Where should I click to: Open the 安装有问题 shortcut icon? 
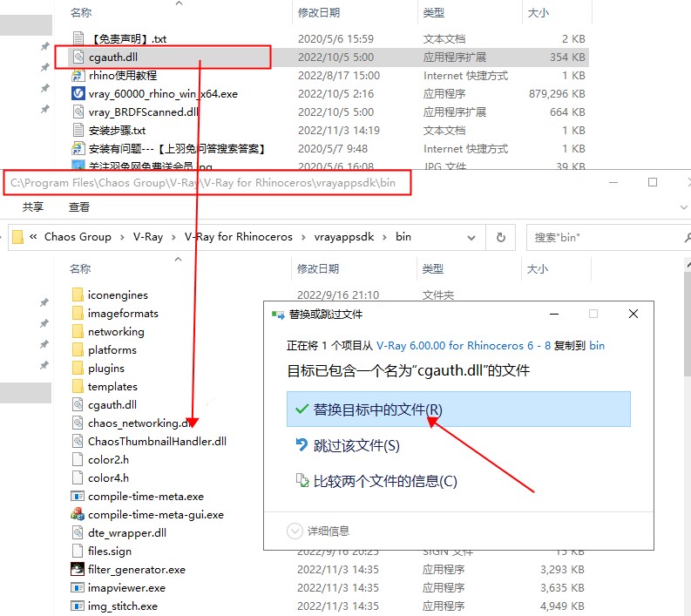78,148
